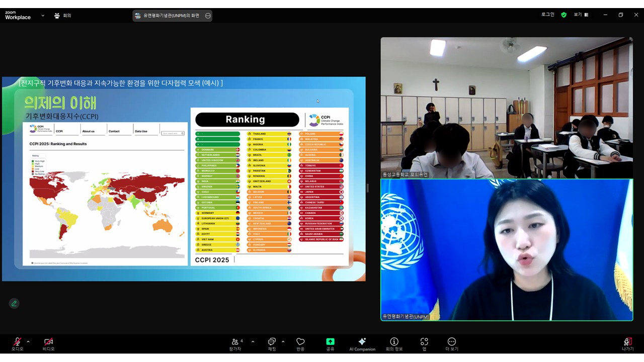Leave meeting with 나가기 button
Screen dimensions: 644x362
627,342
